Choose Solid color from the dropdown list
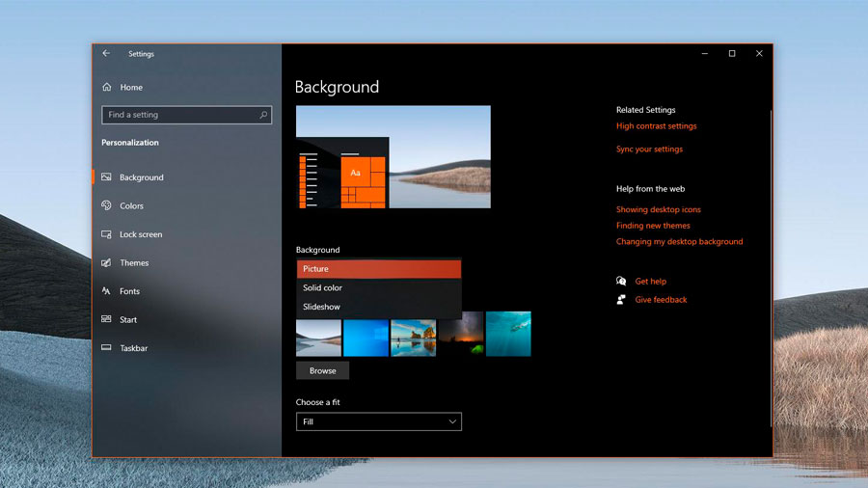 click(x=379, y=287)
